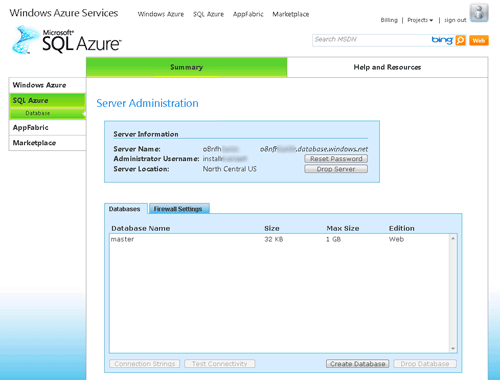The width and height of the screenshot is (500, 380).
Task: Select Windows Azure in the sidebar
Action: (47, 85)
